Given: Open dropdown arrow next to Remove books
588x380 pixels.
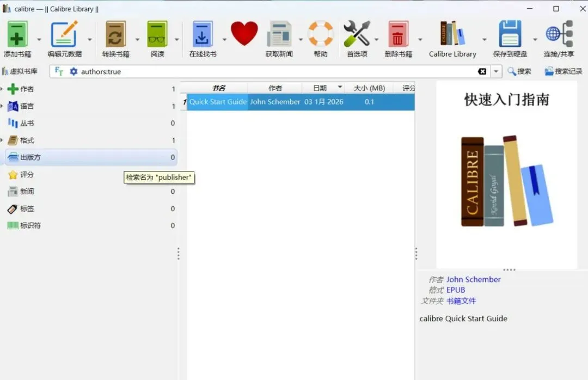Looking at the screenshot, I should point(420,39).
